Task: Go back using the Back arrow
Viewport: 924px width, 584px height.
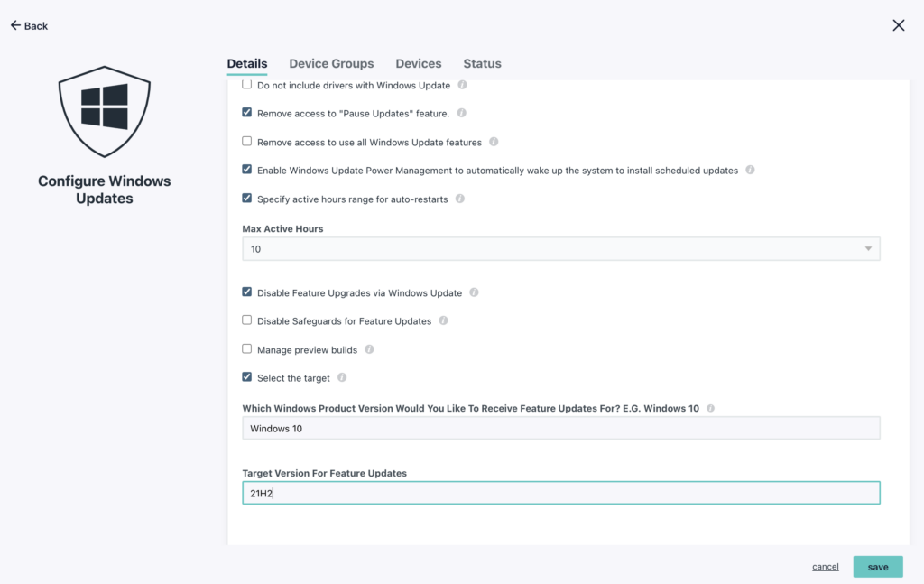Action: 29,26
